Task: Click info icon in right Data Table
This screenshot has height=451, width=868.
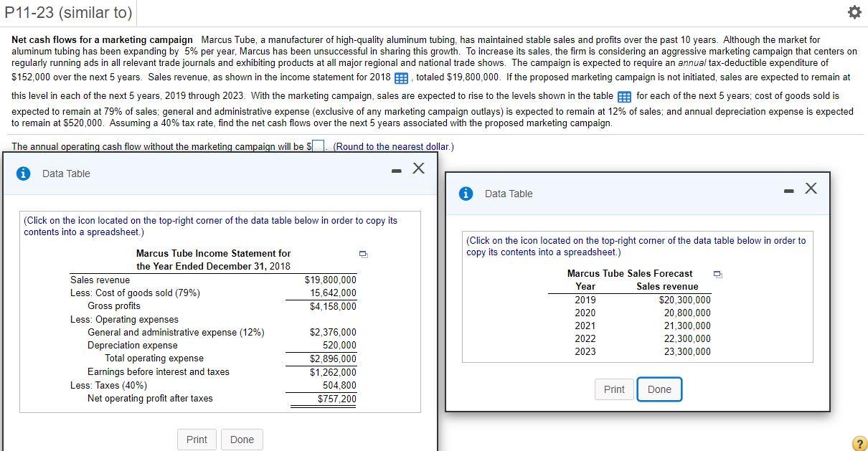Action: [x=466, y=193]
